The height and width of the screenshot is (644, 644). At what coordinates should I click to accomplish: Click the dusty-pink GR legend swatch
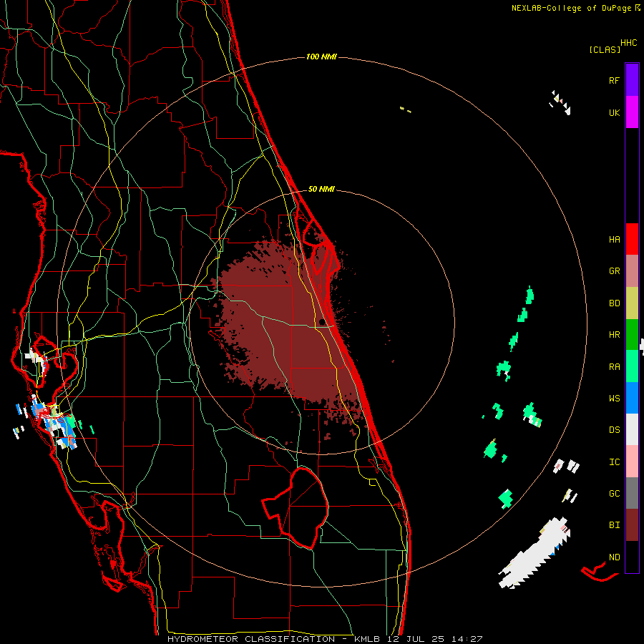tap(632, 271)
